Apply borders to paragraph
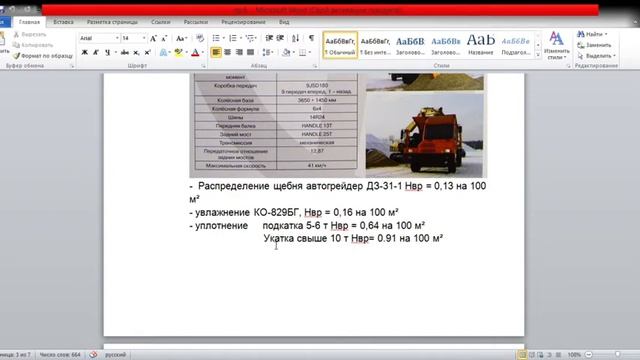 pos(302,52)
